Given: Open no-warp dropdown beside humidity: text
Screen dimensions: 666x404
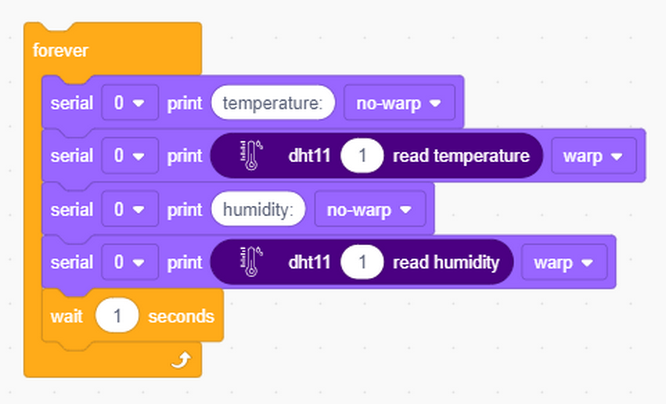Looking at the screenshot, I should tap(370, 209).
